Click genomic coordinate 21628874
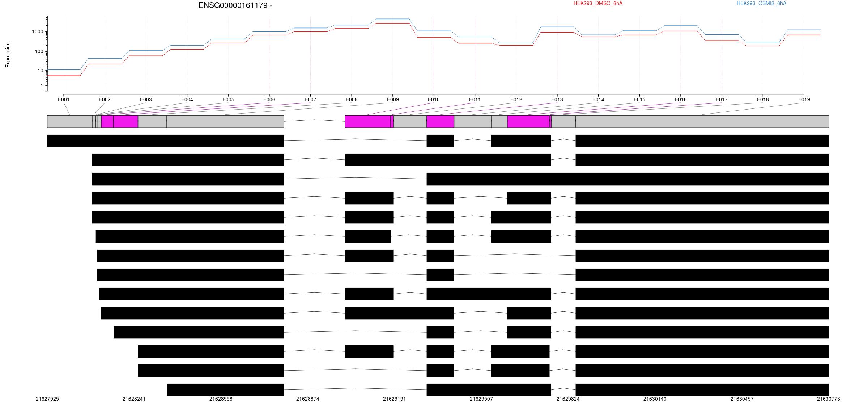 click(x=307, y=399)
